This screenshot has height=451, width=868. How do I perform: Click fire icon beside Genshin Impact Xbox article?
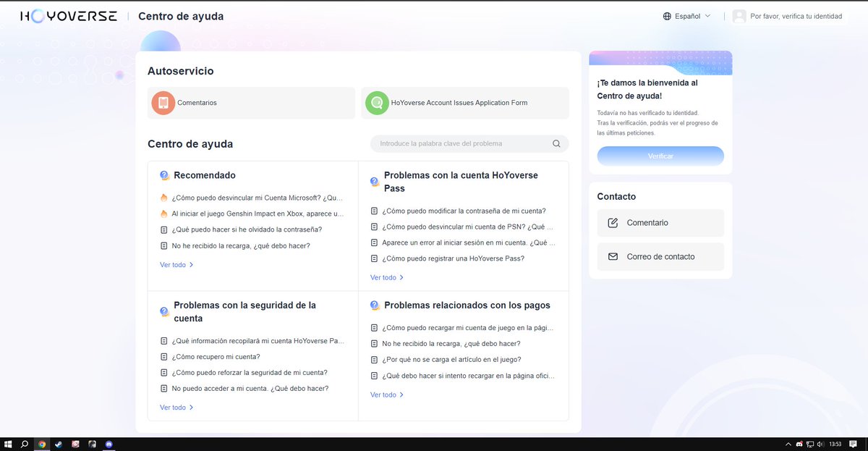163,214
